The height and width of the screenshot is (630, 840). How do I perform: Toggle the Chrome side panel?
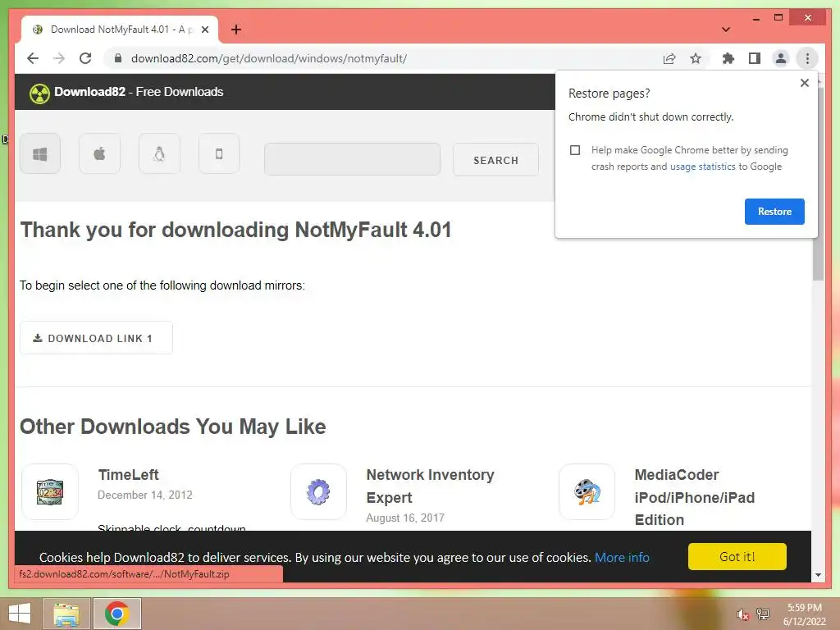(x=755, y=58)
